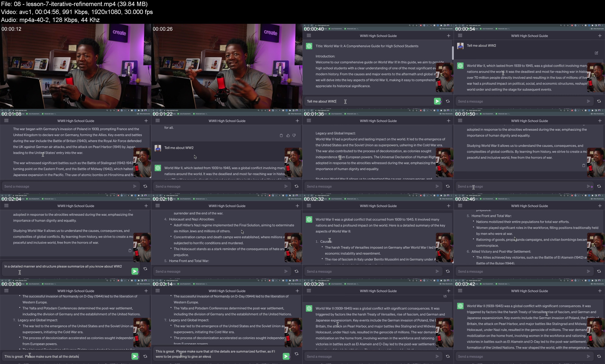Open the hamburger menu in the 00:01:08 frame
Screen dimensions: 605x364
coord(6,121)
